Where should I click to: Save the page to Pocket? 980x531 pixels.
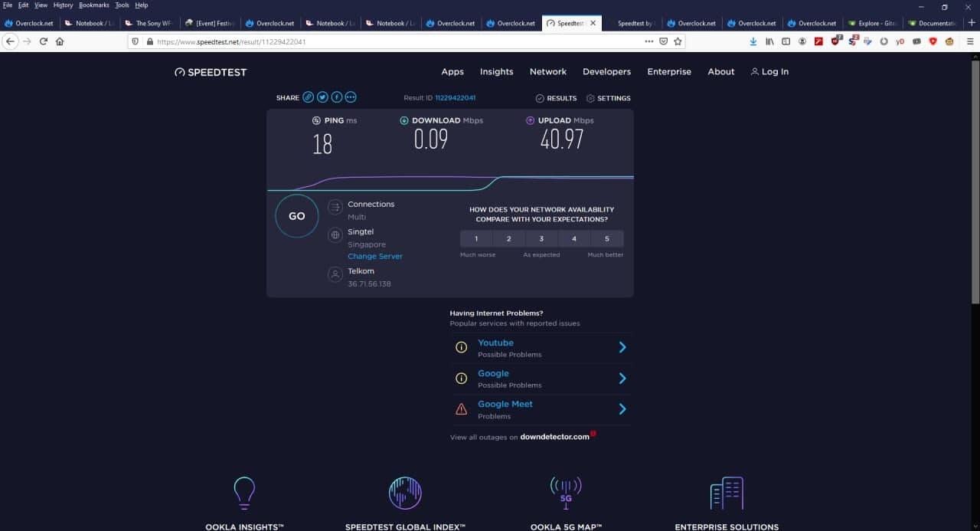[x=664, y=41]
